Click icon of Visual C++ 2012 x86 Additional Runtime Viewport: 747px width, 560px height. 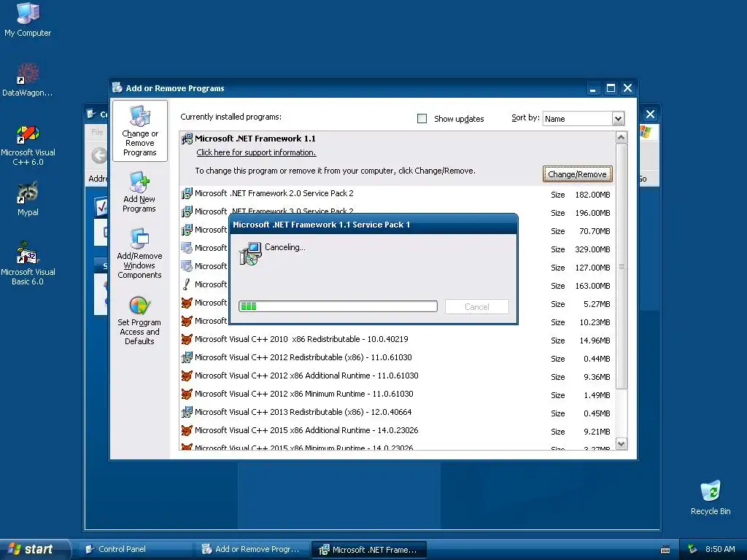click(187, 376)
